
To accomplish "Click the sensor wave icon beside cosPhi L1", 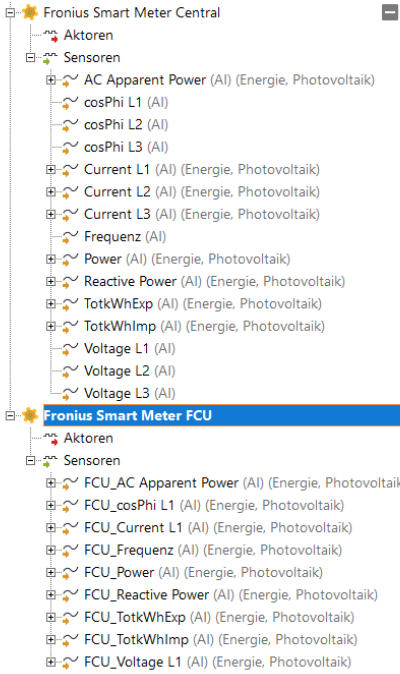I will click(70, 102).
